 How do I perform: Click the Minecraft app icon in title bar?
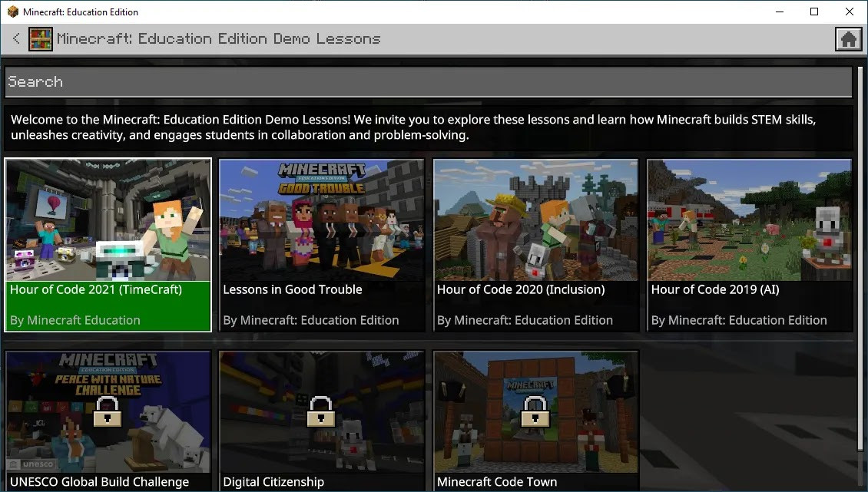12,12
